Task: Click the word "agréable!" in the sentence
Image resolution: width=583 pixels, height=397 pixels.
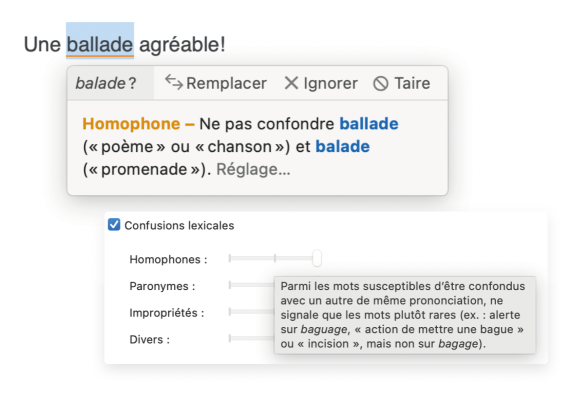Action: coord(182,45)
